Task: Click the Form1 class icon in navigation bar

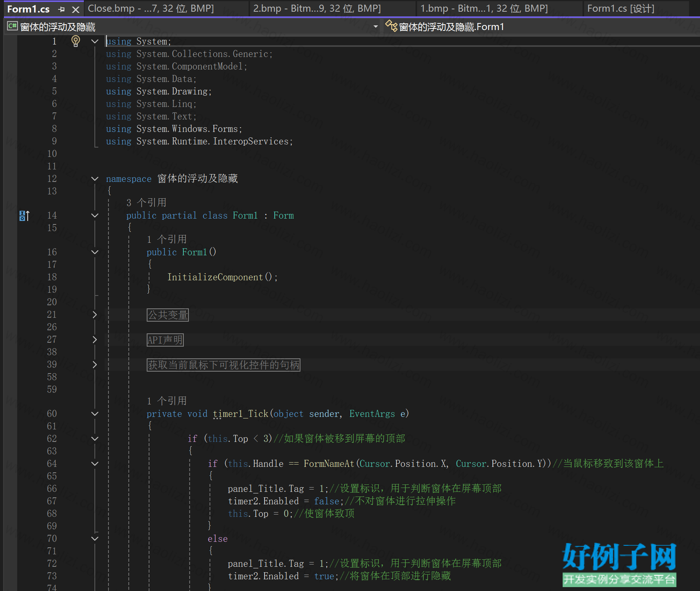Action: click(391, 26)
